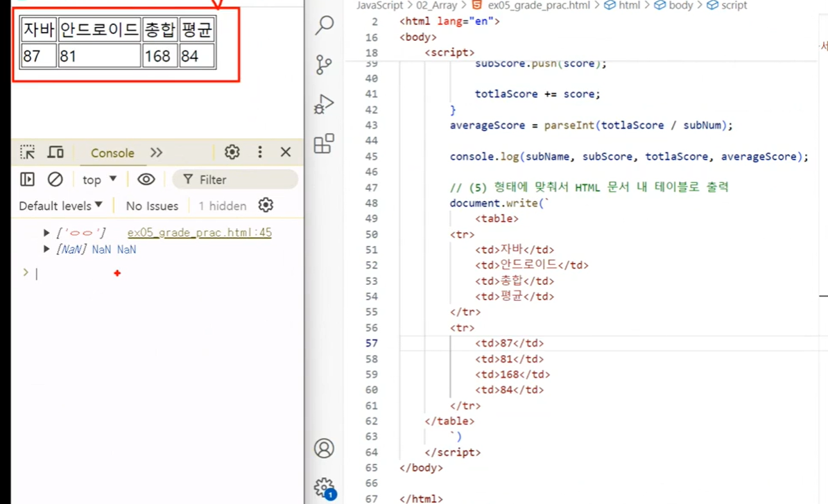828x504 pixels.
Task: Toggle the device toolbar in DevTools
Action: [x=55, y=153]
